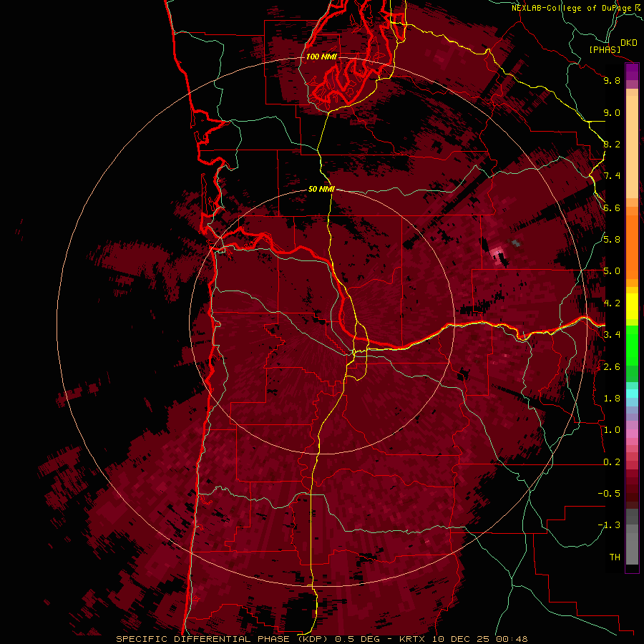Select the orange segment of the color bar
Image resolution: width=644 pixels, height=644 pixels.
click(632, 246)
